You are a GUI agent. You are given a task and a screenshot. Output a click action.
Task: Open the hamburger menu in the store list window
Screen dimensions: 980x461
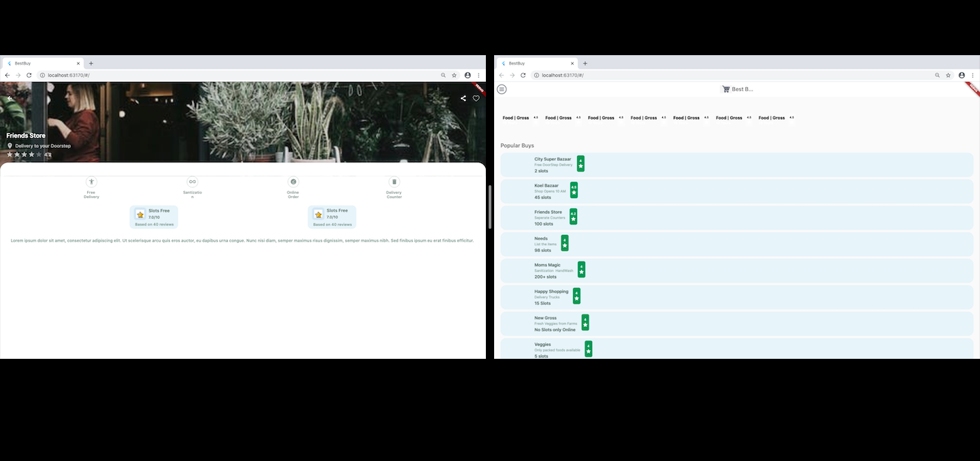502,89
